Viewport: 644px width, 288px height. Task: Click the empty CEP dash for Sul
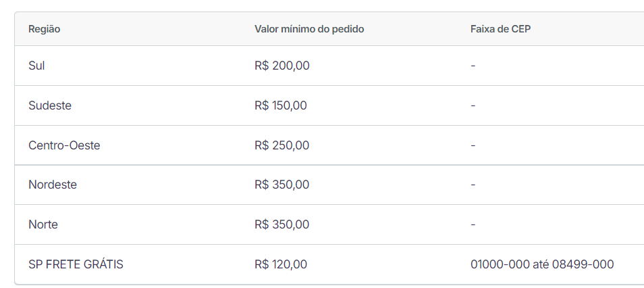click(473, 66)
